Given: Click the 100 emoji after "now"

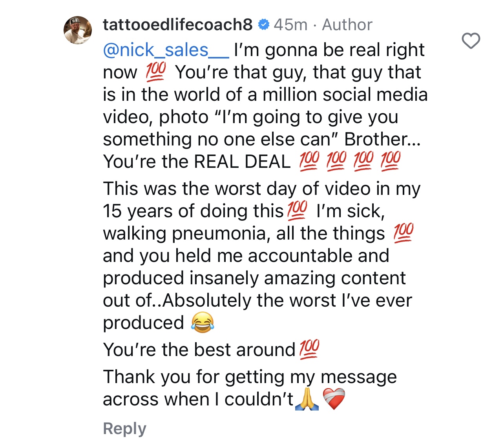Looking at the screenshot, I should pos(156,72).
